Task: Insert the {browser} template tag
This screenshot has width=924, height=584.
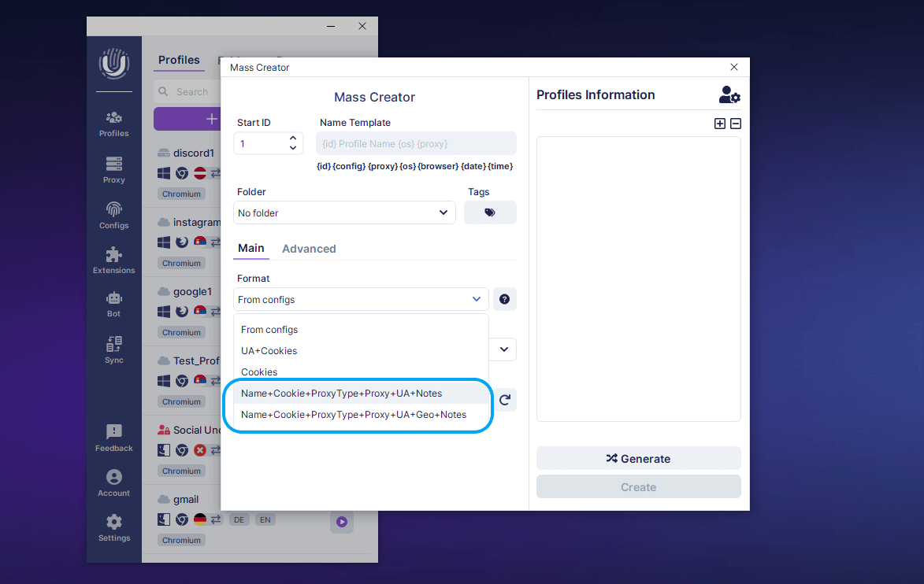Action: coord(439,166)
